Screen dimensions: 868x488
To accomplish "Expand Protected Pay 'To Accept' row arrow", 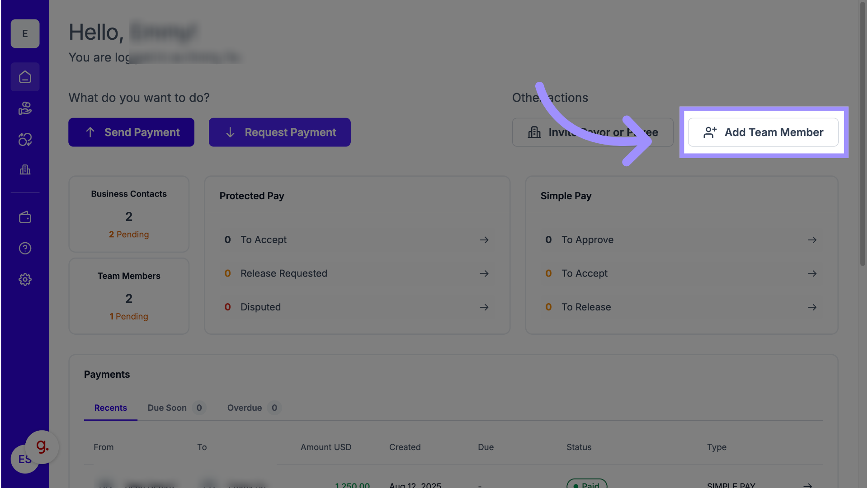I will (x=484, y=240).
